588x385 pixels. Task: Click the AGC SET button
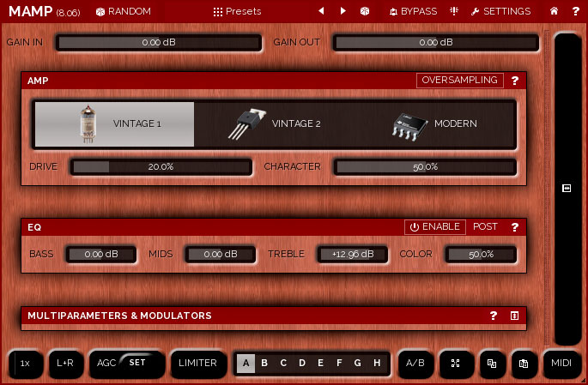(x=137, y=363)
